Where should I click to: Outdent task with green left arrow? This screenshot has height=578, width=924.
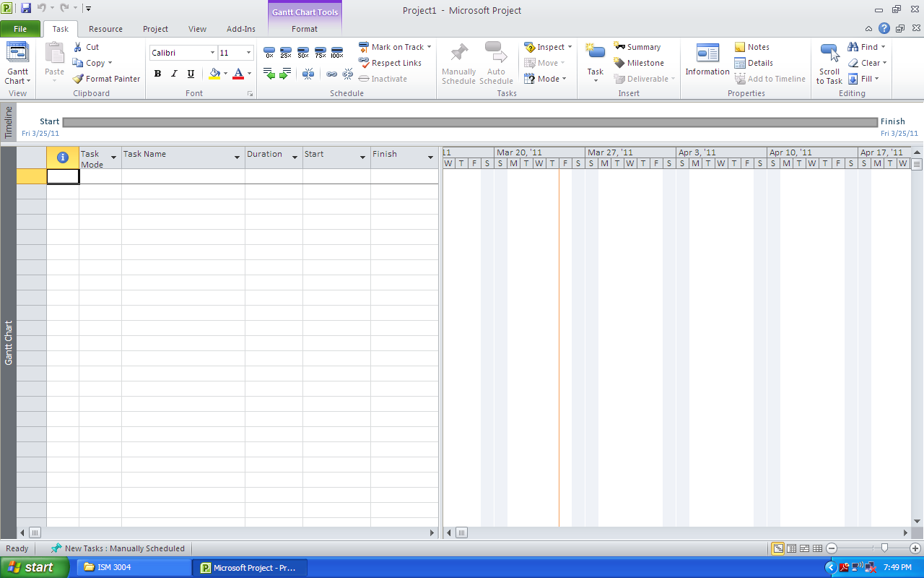click(269, 74)
